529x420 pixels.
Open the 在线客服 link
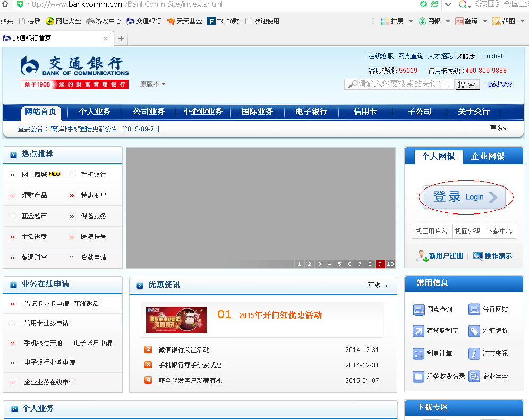381,56
